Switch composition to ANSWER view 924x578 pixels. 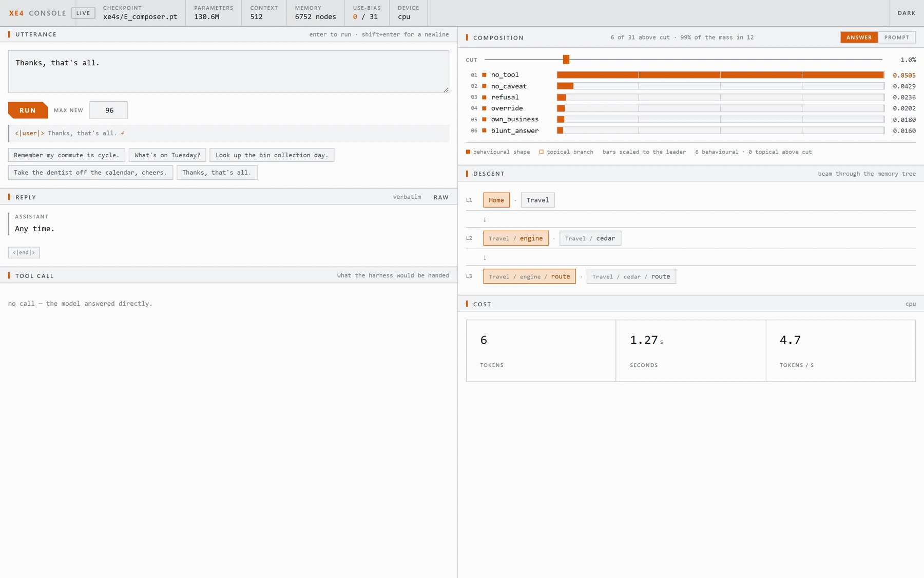click(859, 38)
